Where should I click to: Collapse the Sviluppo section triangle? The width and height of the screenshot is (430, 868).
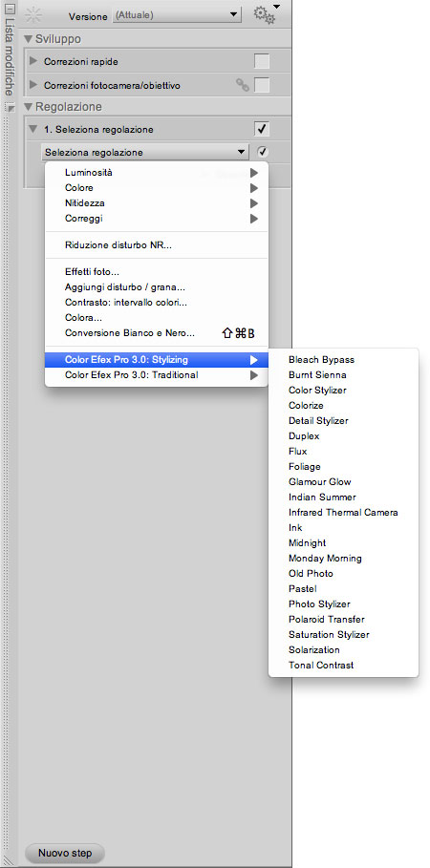click(x=29, y=39)
